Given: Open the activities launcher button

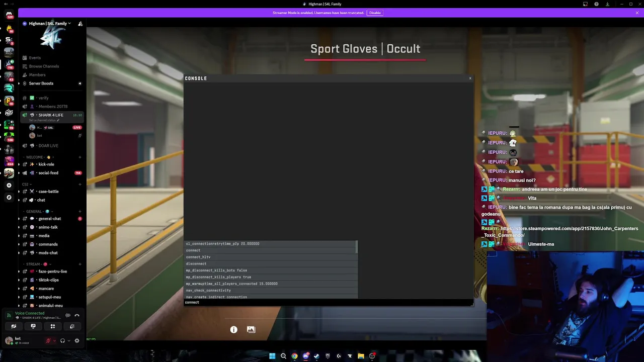Looking at the screenshot, I should (53, 326).
